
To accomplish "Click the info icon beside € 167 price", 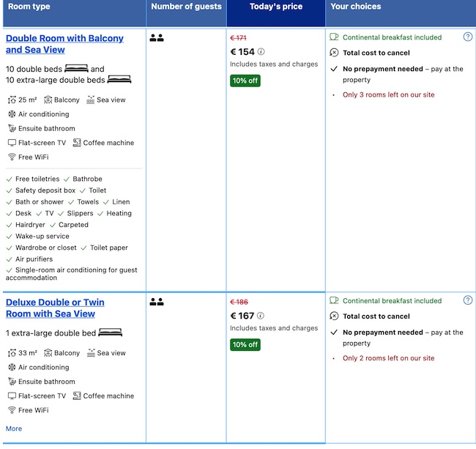I will tap(261, 316).
